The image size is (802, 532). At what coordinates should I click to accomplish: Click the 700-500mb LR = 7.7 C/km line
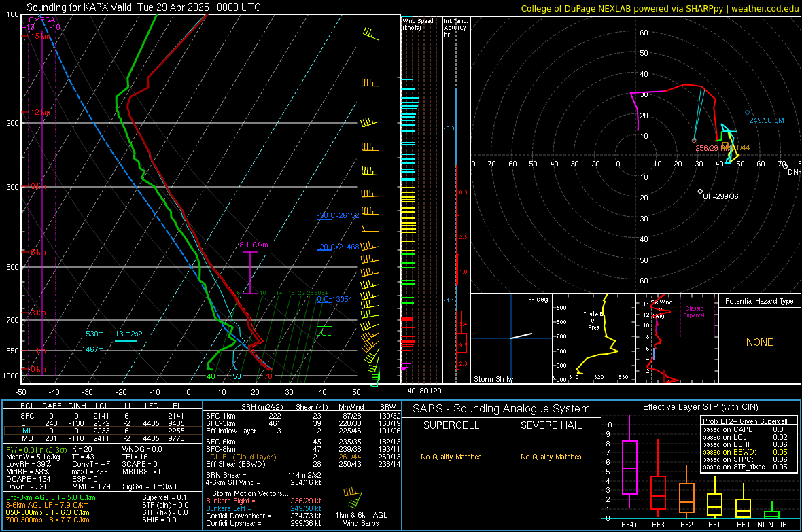48,520
